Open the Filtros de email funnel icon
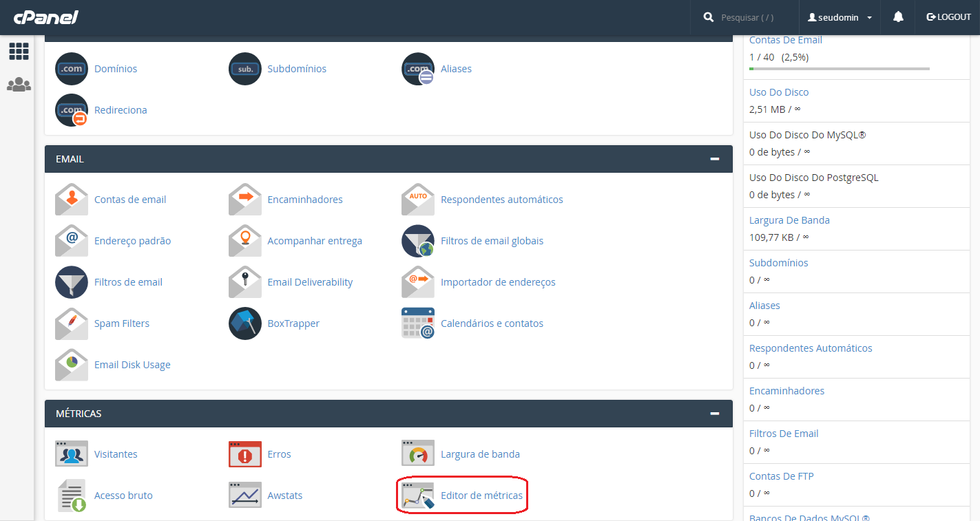The image size is (980, 521). coord(72,282)
